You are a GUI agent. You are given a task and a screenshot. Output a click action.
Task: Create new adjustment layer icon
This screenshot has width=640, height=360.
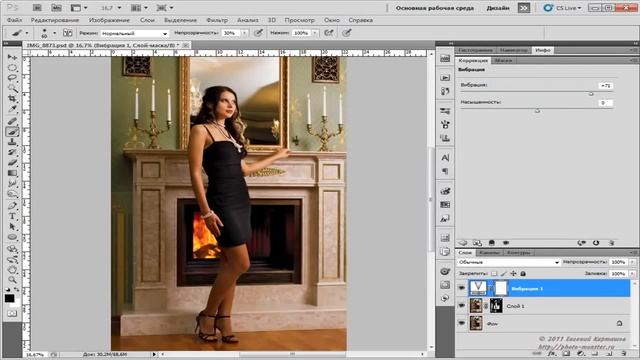pos(580,353)
